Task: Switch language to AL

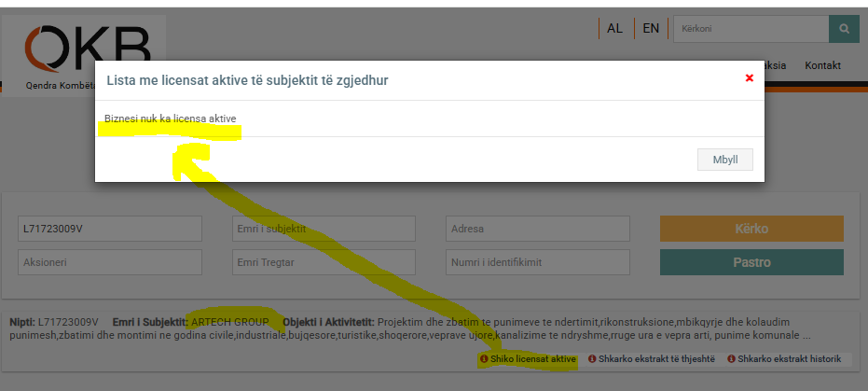Action: (614, 28)
